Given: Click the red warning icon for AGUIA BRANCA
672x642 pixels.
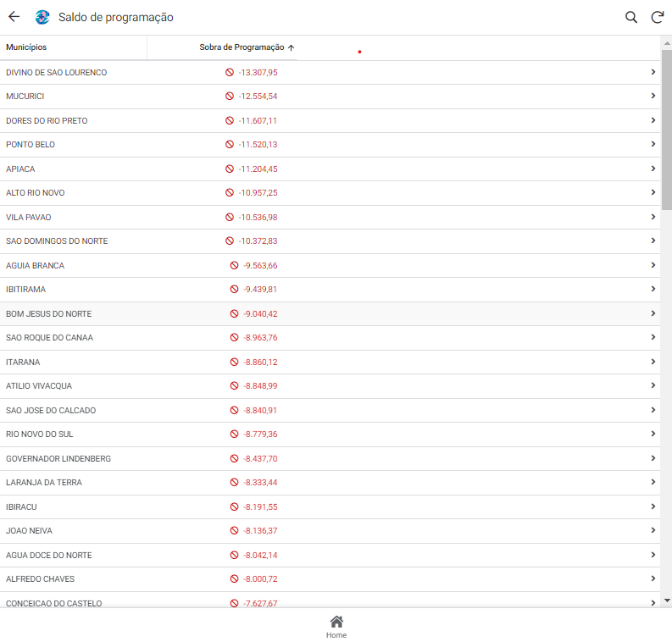Looking at the screenshot, I should [x=235, y=266].
